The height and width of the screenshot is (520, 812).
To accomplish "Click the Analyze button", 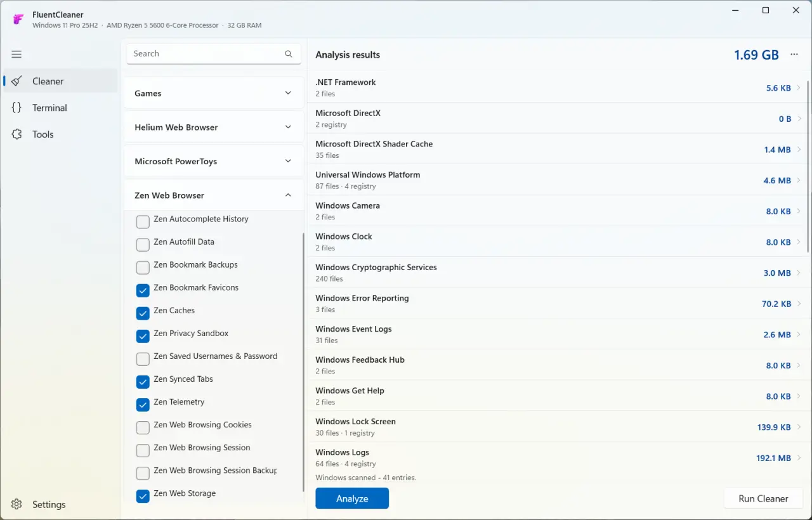I will click(352, 498).
